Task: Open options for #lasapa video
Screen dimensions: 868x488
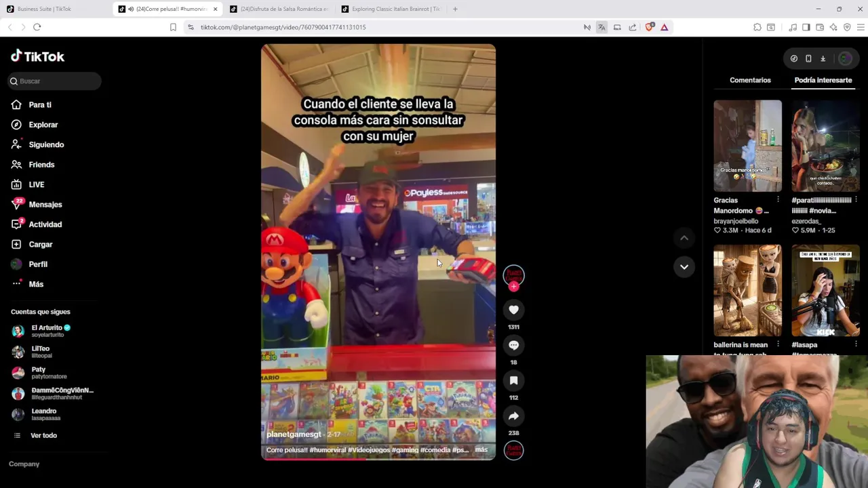Action: pos(856,344)
